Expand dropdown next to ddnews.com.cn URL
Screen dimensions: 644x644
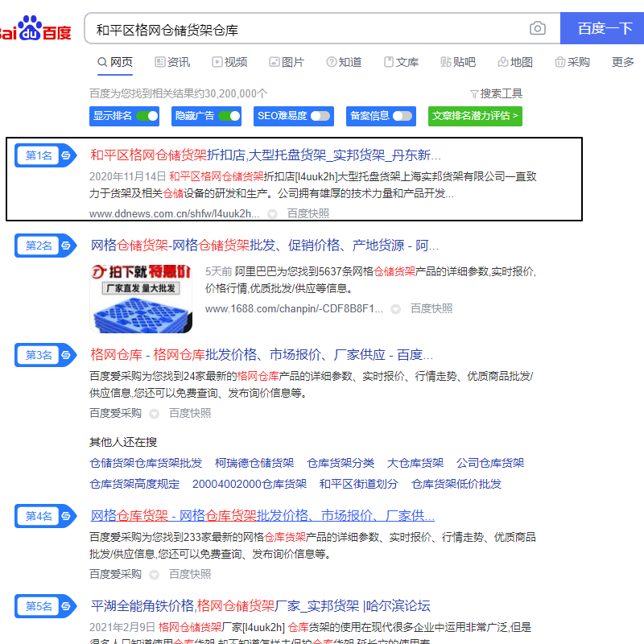pos(272,214)
